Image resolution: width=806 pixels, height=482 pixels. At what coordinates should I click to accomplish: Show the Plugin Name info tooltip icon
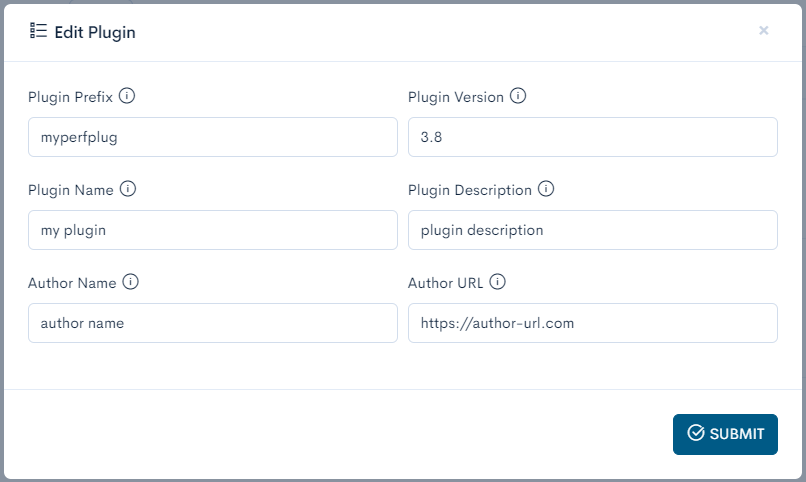coord(128,189)
